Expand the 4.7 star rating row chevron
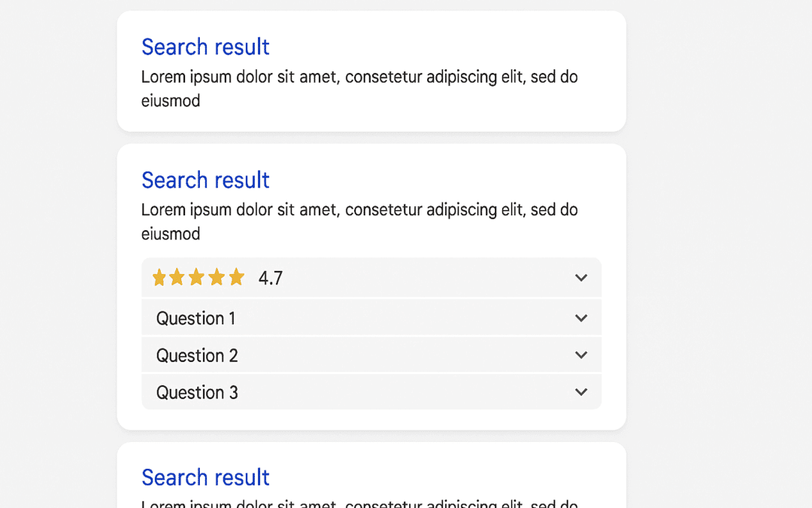This screenshot has width=812, height=508. (x=581, y=278)
